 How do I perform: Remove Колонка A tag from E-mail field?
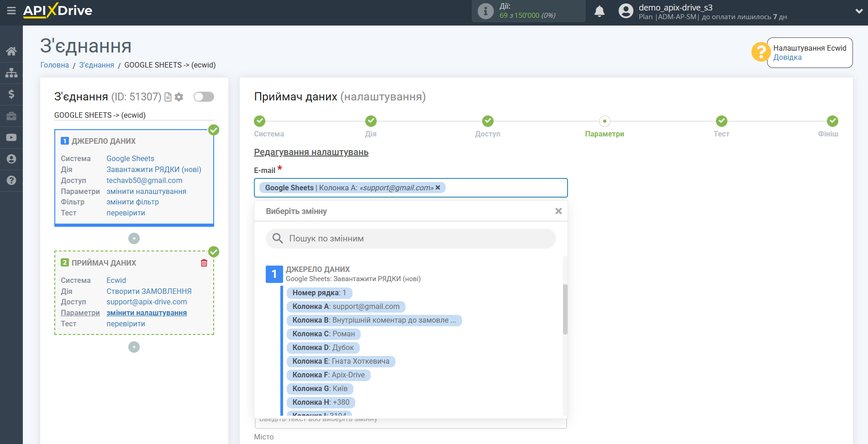point(438,188)
